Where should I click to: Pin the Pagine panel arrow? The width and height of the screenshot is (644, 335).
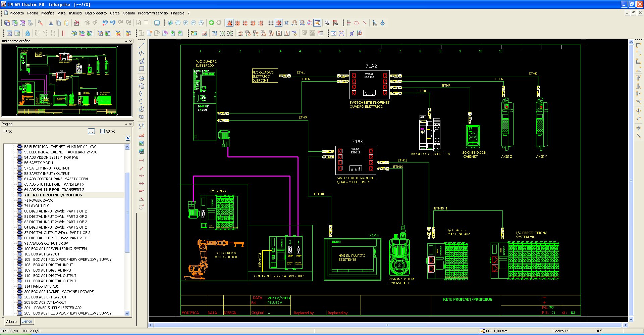pos(126,124)
